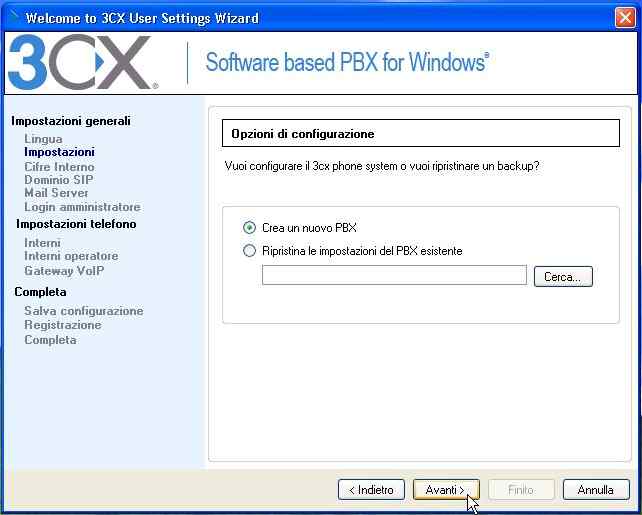This screenshot has height=515, width=642.
Task: Proceed with the Avanti button
Action: click(446, 490)
